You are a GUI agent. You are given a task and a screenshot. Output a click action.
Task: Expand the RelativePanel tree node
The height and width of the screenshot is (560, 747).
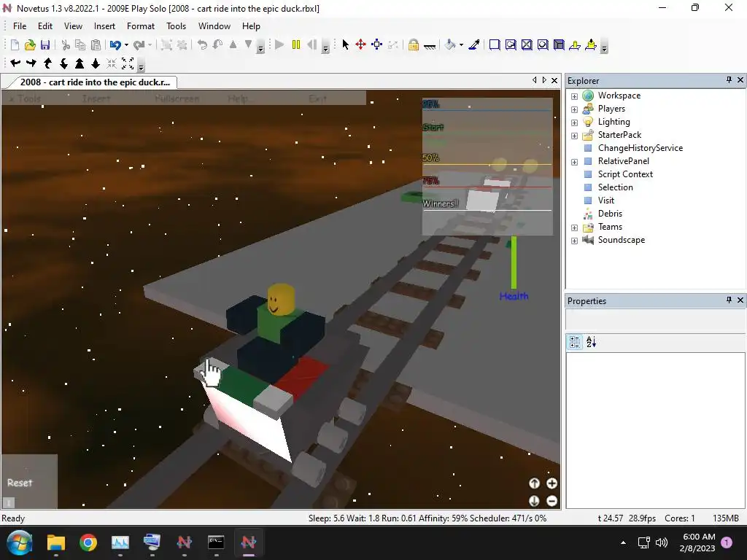click(575, 162)
